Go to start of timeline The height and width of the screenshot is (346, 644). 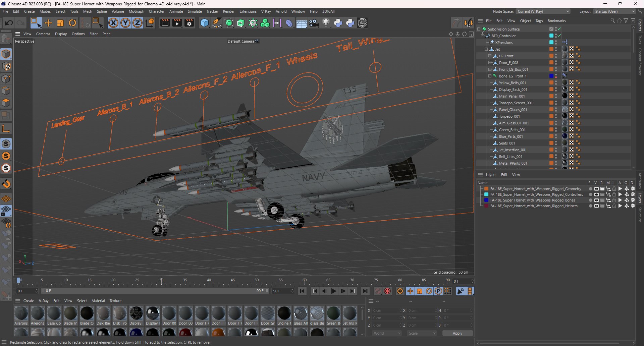click(302, 291)
